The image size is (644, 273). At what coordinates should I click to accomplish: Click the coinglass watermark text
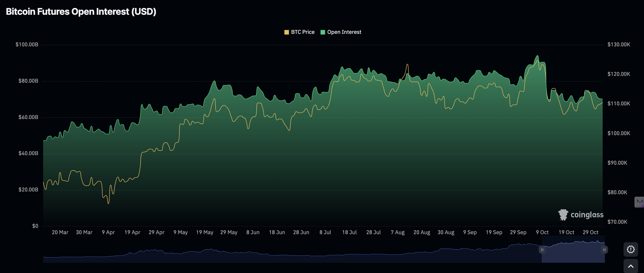coord(587,215)
